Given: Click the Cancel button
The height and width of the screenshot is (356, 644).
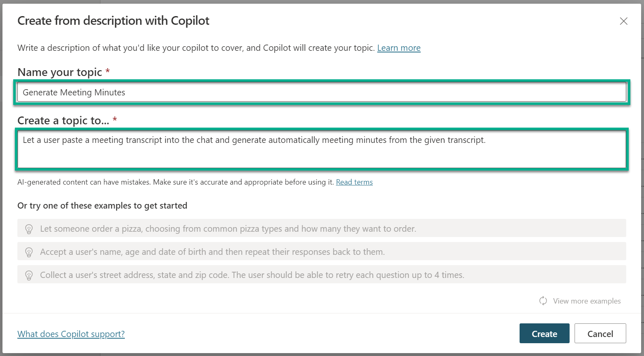Looking at the screenshot, I should click(600, 333).
